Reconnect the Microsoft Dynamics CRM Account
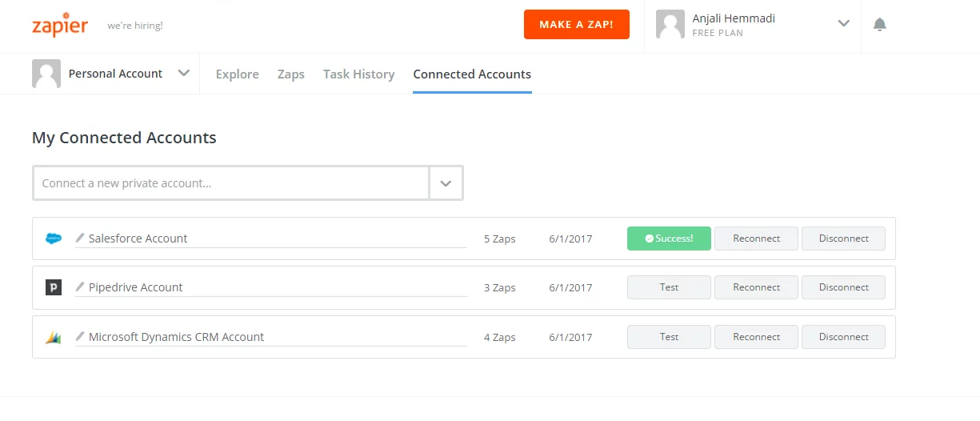Viewport: 980px width, 421px height. tap(756, 337)
